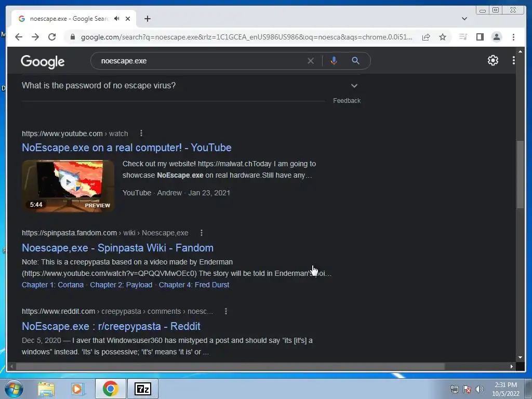Go to Google home via the logo

(x=43, y=61)
